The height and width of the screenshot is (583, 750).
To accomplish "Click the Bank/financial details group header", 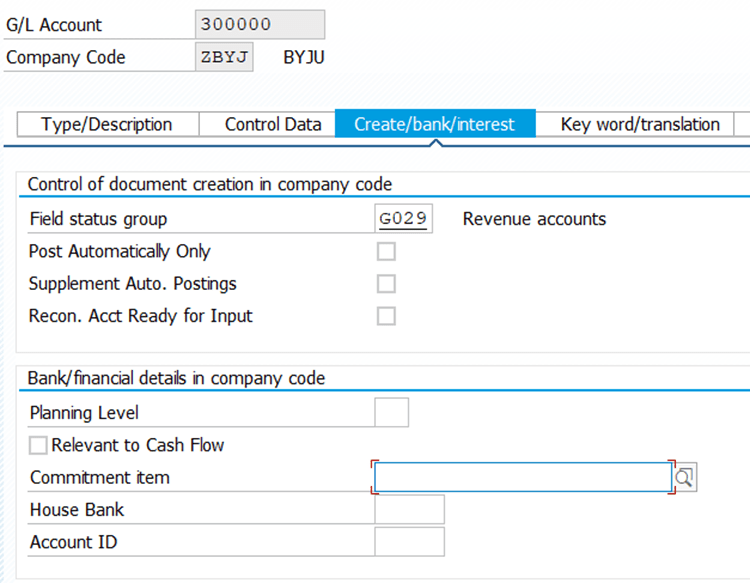I will tap(176, 378).
